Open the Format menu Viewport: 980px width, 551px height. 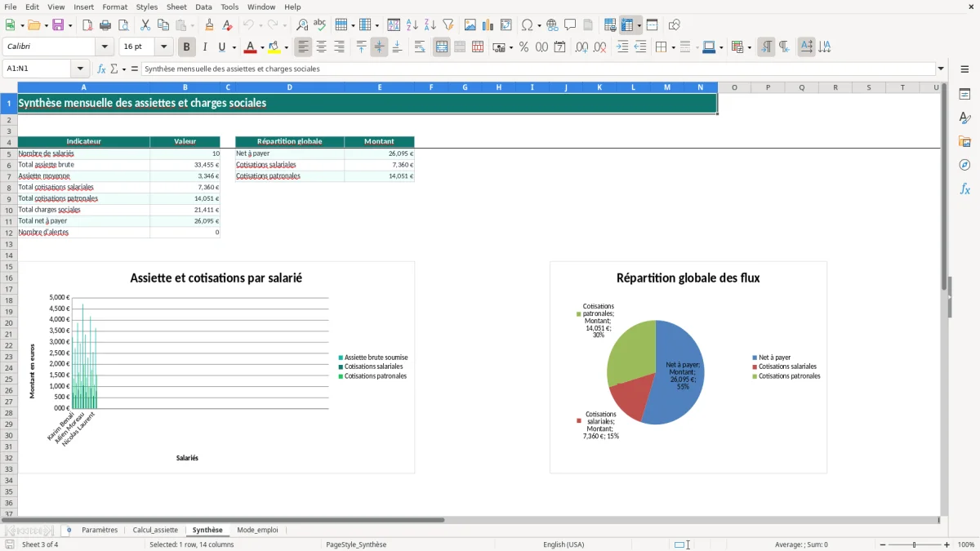[114, 7]
